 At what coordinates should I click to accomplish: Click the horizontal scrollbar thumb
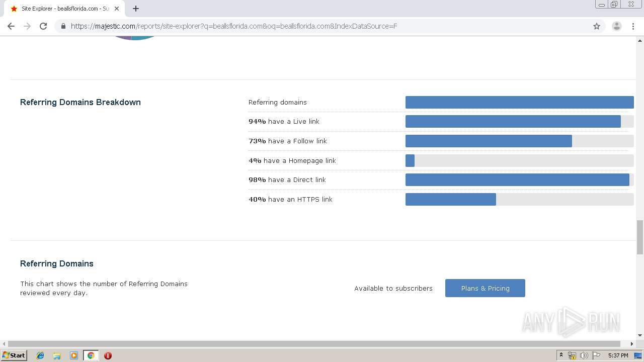[314, 344]
